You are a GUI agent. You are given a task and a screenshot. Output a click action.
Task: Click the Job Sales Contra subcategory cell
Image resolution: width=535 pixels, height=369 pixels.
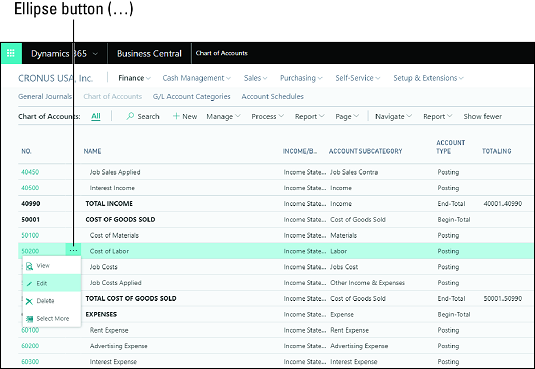[354, 172]
